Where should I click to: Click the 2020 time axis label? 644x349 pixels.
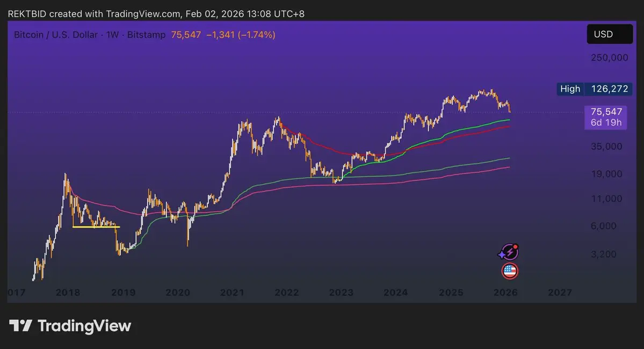pyautogui.click(x=178, y=292)
